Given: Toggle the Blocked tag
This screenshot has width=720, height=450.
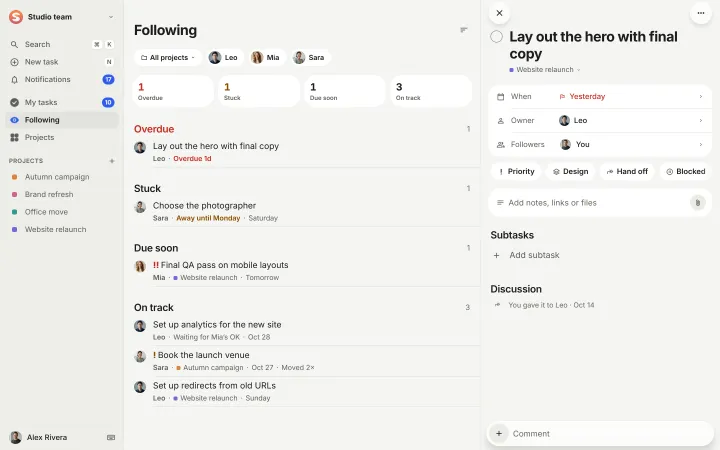Looking at the screenshot, I should pos(686,171).
